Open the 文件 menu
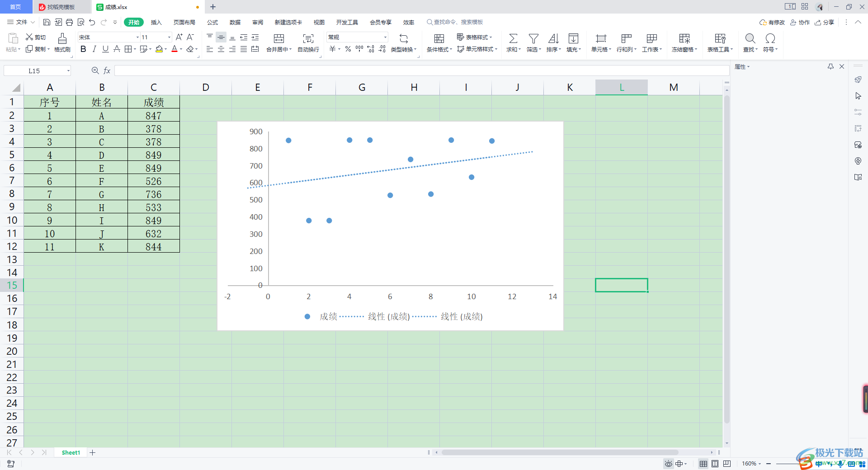Screen dimensions: 868x470 coord(21,22)
